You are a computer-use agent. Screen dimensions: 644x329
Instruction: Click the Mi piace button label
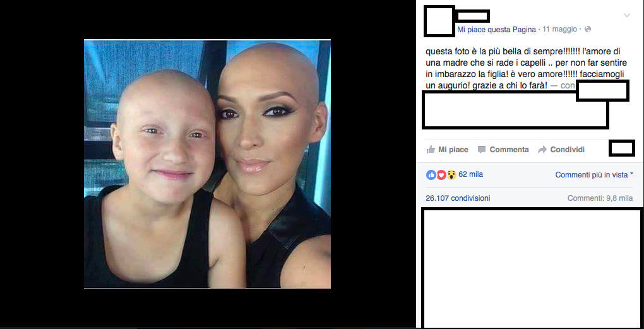pos(453,150)
